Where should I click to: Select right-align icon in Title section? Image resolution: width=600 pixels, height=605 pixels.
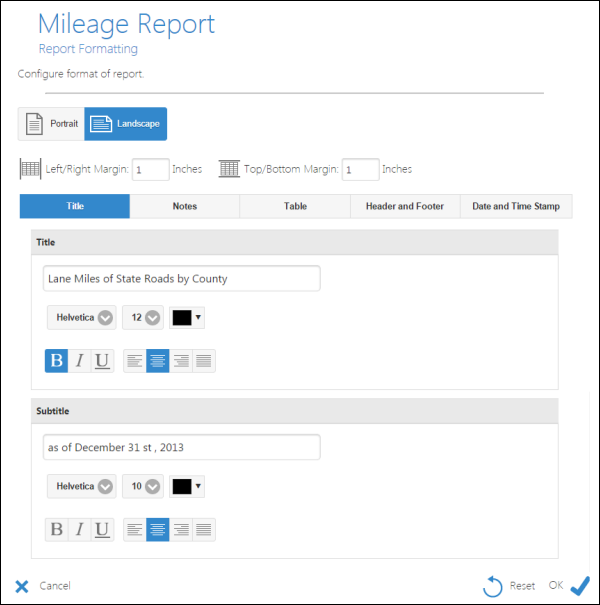(x=181, y=361)
